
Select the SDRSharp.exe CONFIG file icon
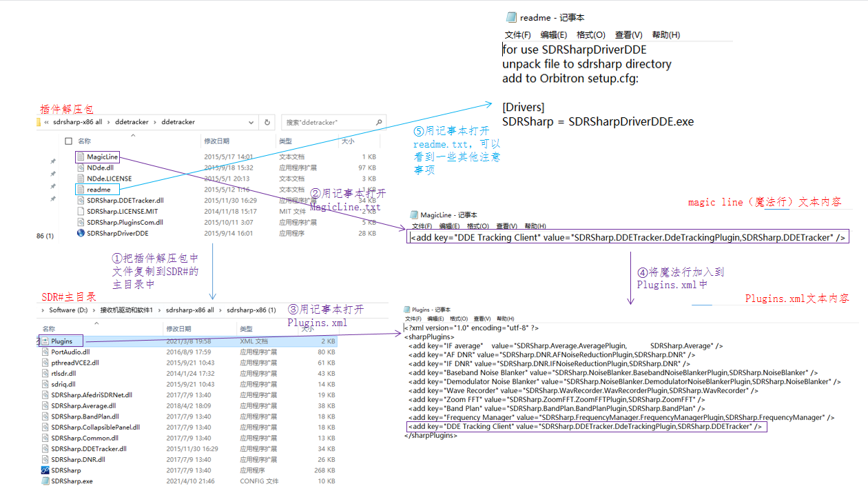point(45,481)
